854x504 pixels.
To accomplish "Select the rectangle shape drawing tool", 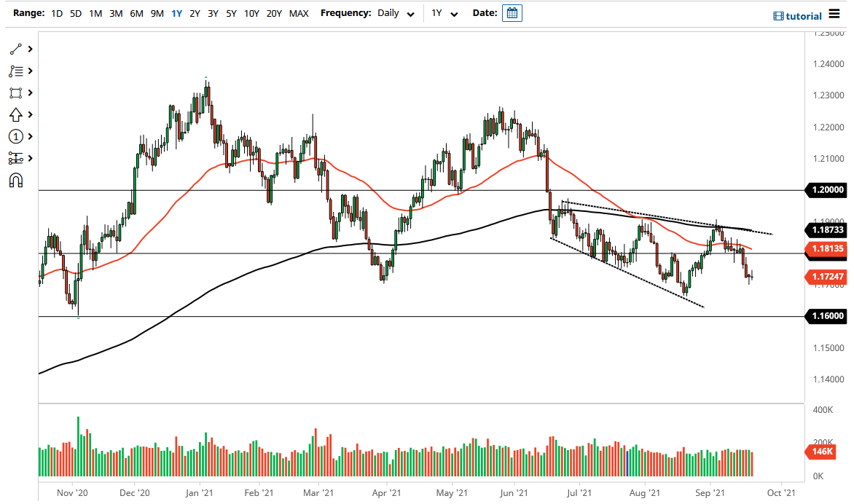I will tap(15, 93).
